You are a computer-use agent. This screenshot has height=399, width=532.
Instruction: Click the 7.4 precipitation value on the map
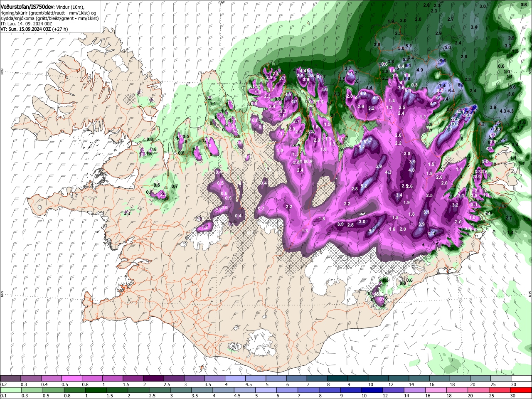[442, 86]
